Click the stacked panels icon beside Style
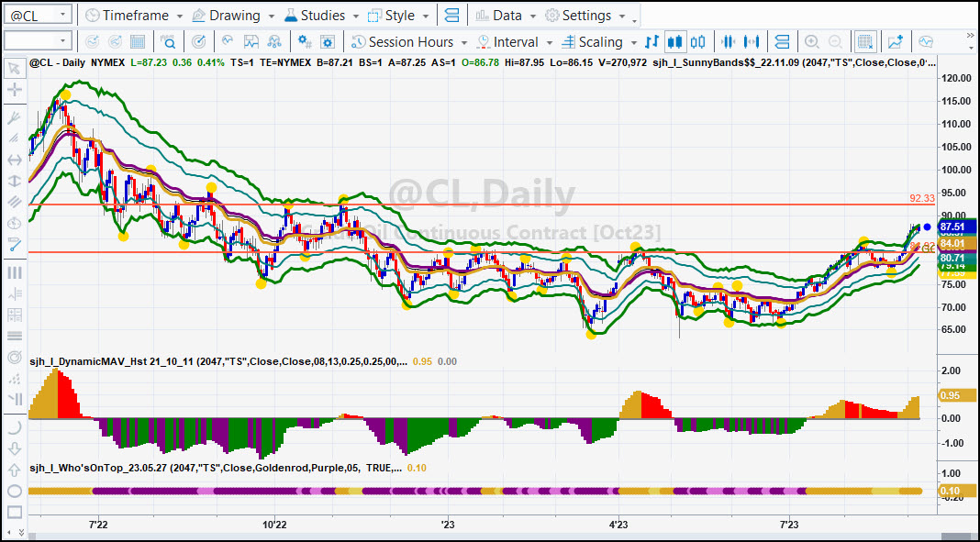 pyautogui.click(x=451, y=15)
